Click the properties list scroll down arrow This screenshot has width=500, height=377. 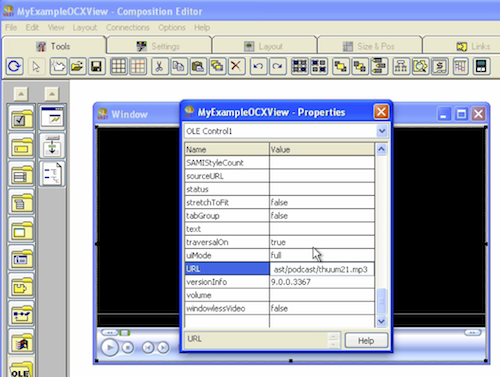[381, 321]
